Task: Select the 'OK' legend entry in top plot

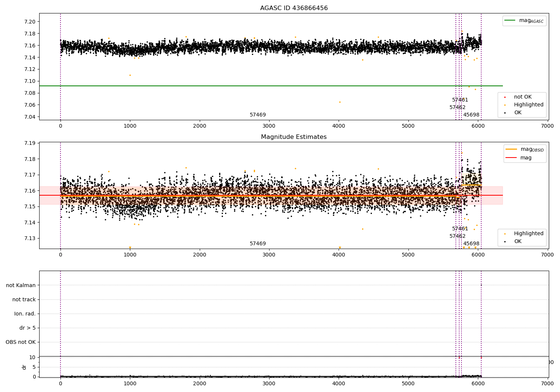Action: pos(517,113)
